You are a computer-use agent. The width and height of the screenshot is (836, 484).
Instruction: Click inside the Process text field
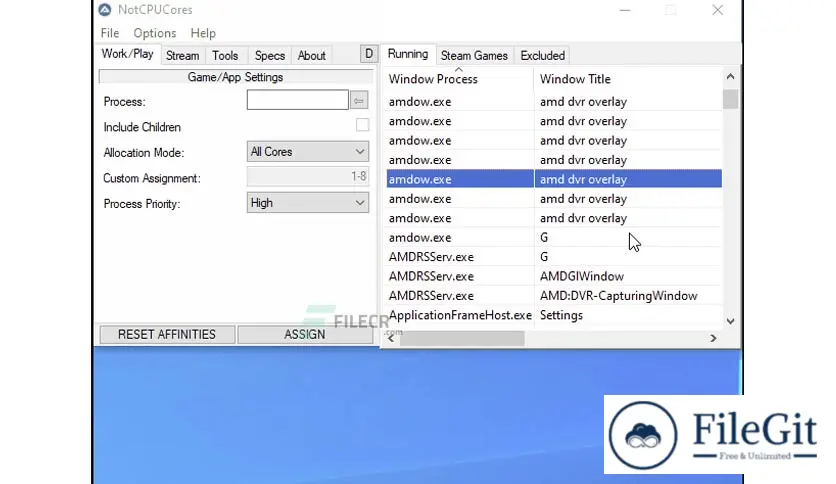coord(297,101)
